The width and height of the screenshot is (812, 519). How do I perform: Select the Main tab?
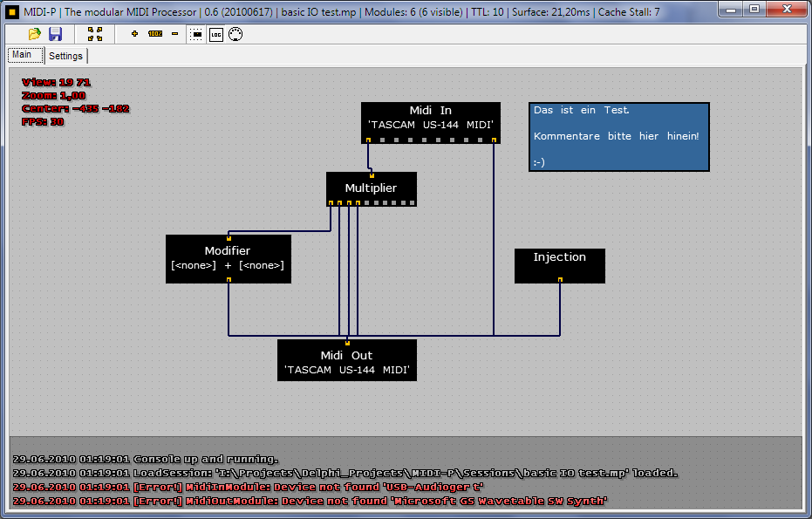[22, 55]
